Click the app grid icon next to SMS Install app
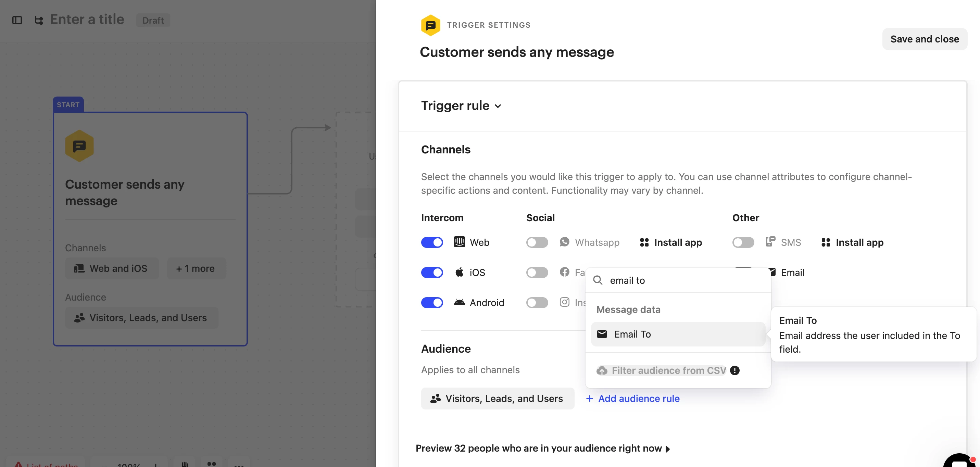The image size is (980, 467). point(826,242)
